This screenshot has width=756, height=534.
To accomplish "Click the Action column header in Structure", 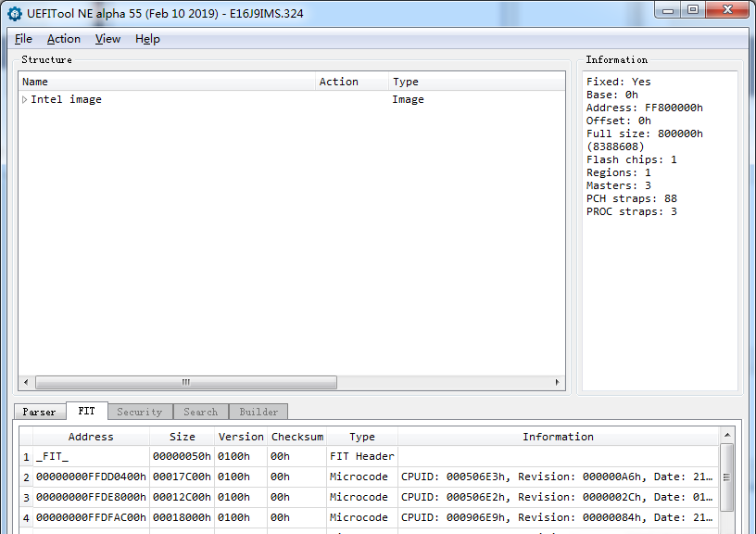I will [x=352, y=82].
